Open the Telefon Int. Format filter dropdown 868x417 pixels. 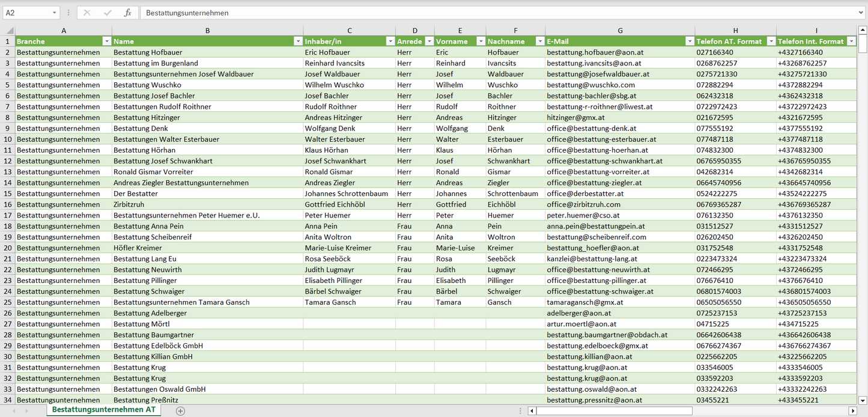point(851,41)
